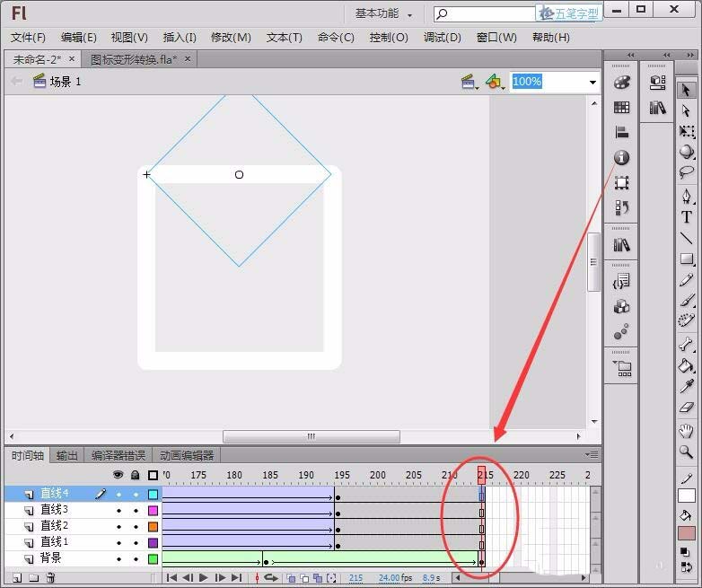Viewport: 702px width, 588px height.
Task: Click the New Folder button in timeline
Action: coord(34,578)
